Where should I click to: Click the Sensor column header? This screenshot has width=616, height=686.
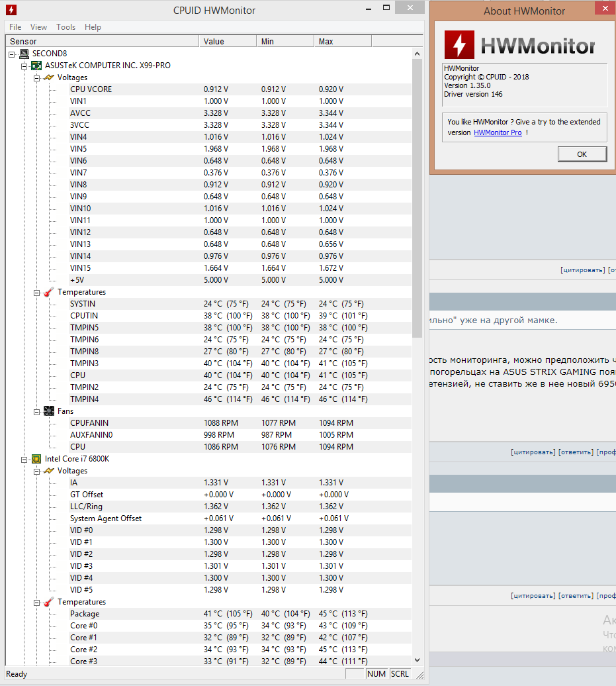(x=103, y=41)
